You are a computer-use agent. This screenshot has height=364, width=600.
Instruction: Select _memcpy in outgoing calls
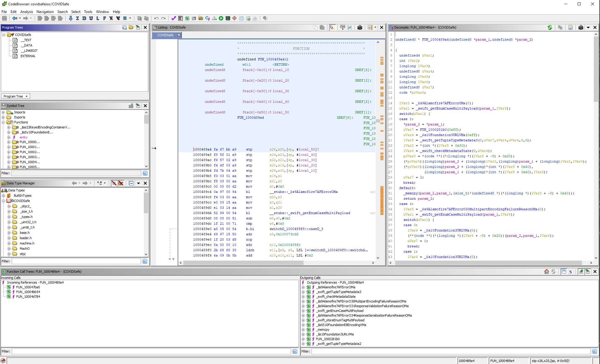[x=323, y=330]
